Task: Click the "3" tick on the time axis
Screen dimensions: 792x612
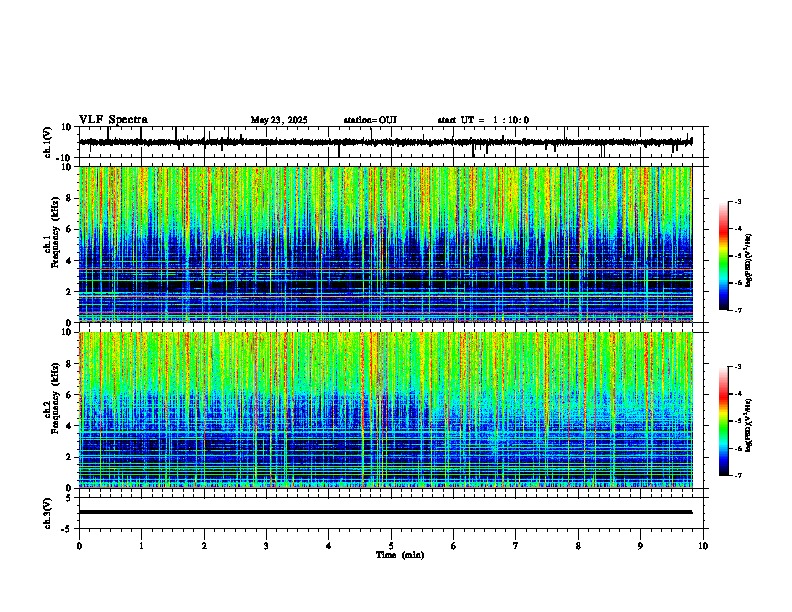Action: (266, 546)
